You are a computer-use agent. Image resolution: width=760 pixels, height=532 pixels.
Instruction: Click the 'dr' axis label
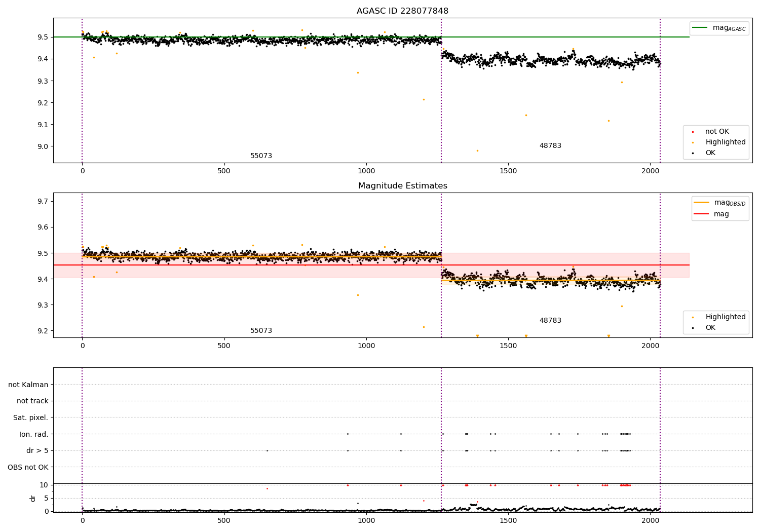click(33, 498)
